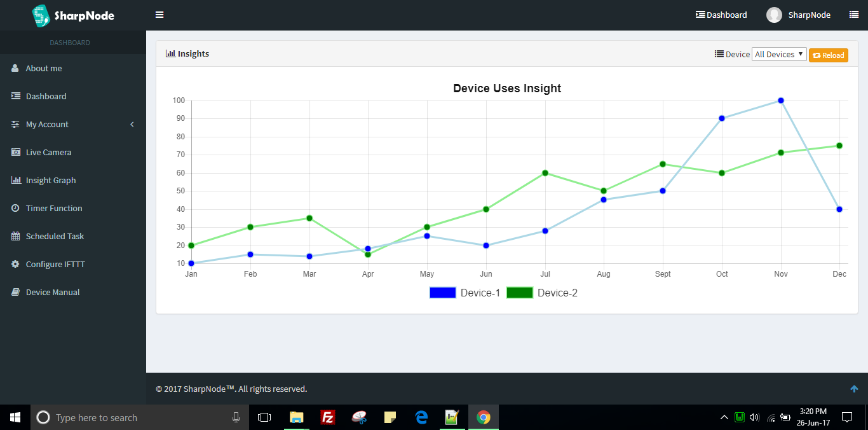Click Device-2 data point for Jul
Viewport: 868px width, 430px height.
pos(545,173)
